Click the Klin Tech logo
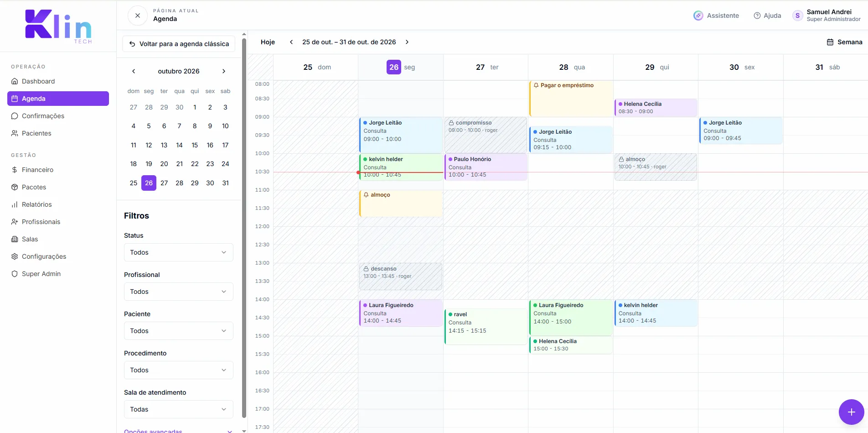This screenshot has height=433, width=868. tap(58, 26)
